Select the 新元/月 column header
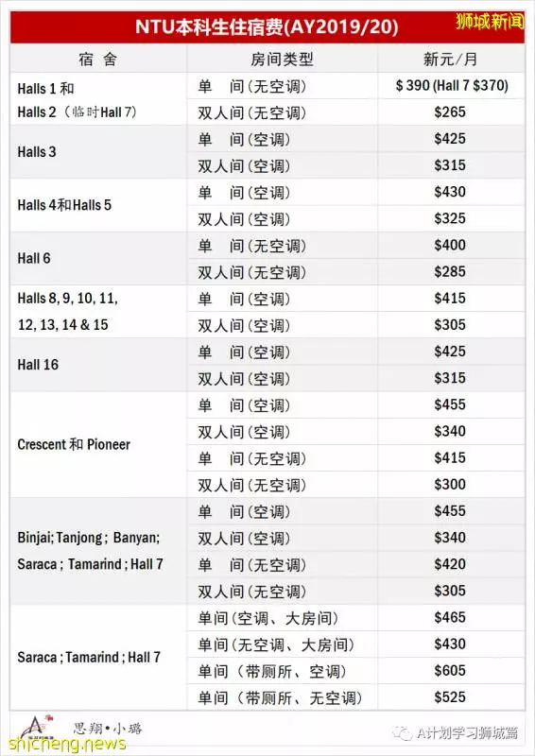 click(x=451, y=59)
